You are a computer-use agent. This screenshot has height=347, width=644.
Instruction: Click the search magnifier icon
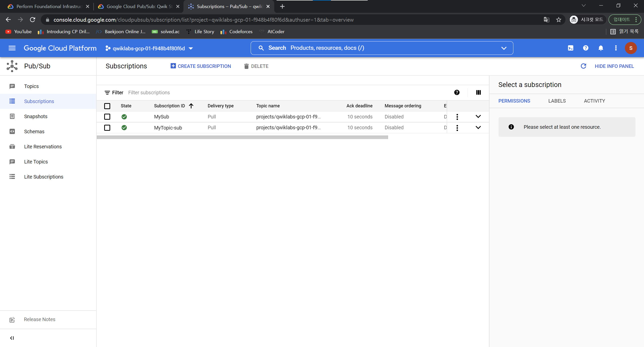[x=261, y=48]
